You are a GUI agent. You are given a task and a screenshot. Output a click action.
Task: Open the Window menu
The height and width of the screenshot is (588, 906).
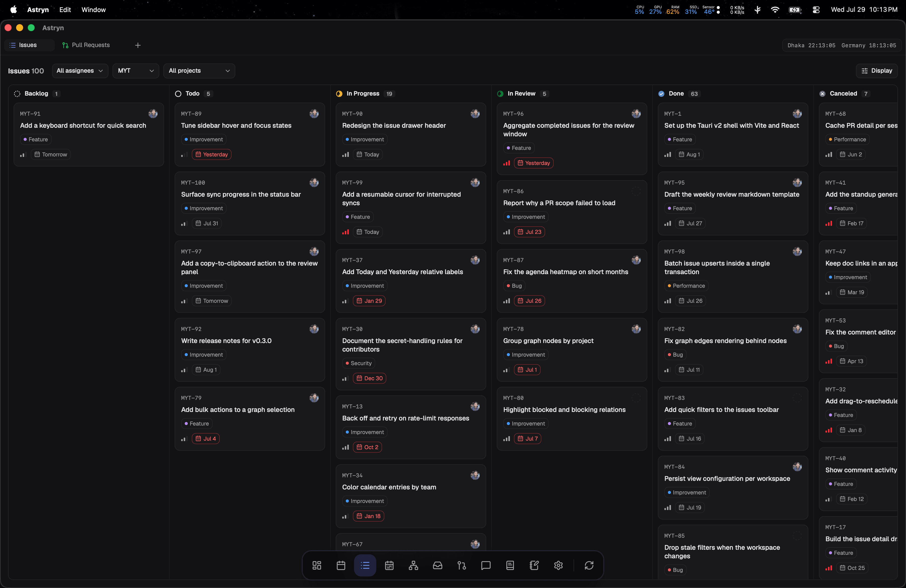(x=94, y=10)
